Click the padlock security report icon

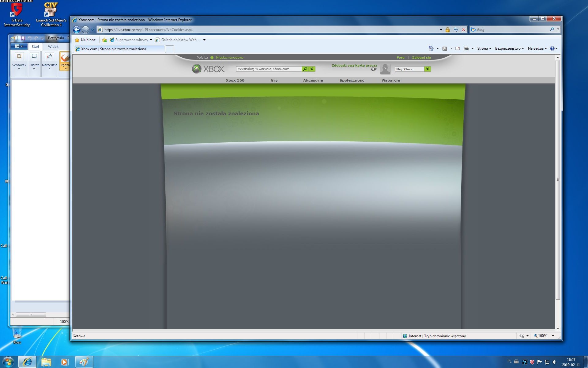[x=447, y=30]
